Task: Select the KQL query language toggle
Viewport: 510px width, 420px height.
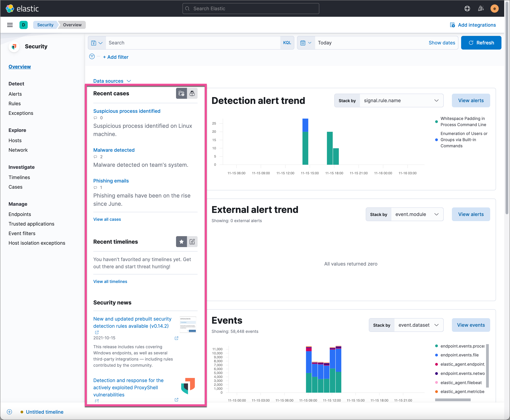Action: point(287,42)
